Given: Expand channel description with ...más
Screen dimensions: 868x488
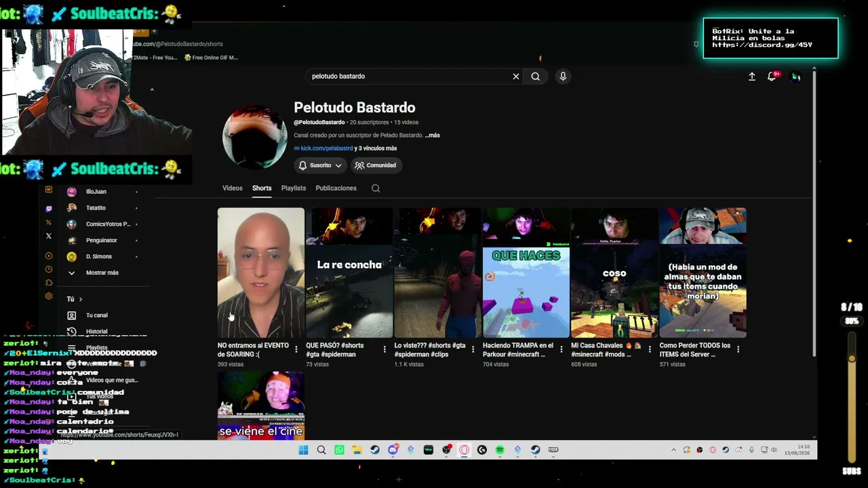Looking at the screenshot, I should tap(432, 136).
